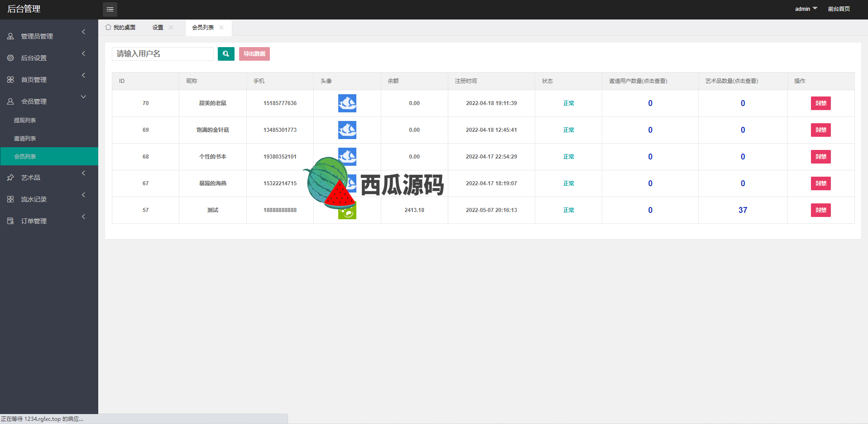This screenshot has height=424, width=868.
Task: Click 封禁 for user 暴躁的海燕
Action: [821, 183]
